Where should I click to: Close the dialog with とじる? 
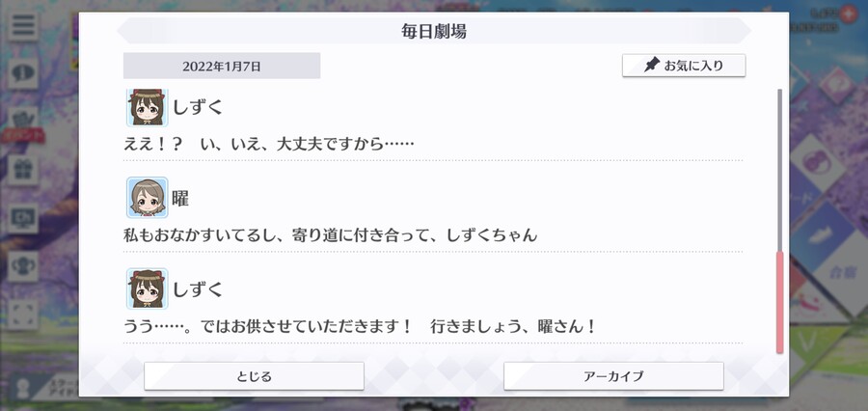coord(254,376)
